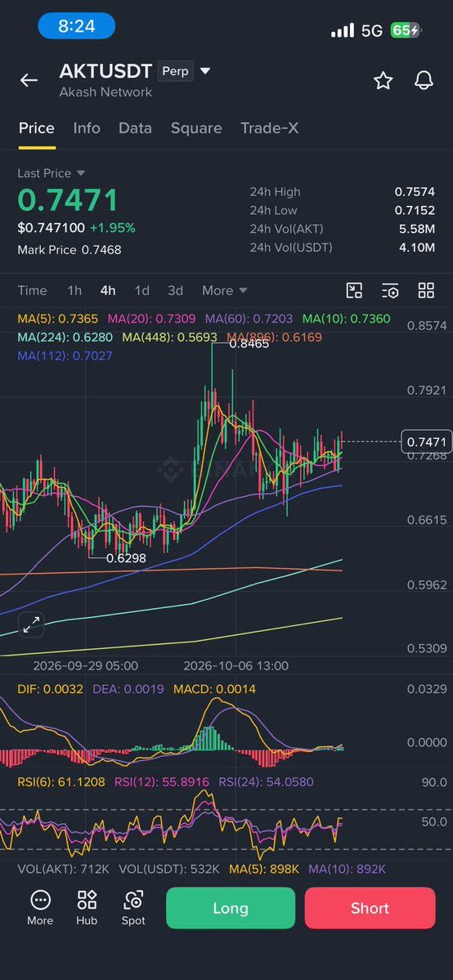Screen dimensions: 453x980
Task: Tap the 24h High value 0.7574
Action: click(415, 192)
